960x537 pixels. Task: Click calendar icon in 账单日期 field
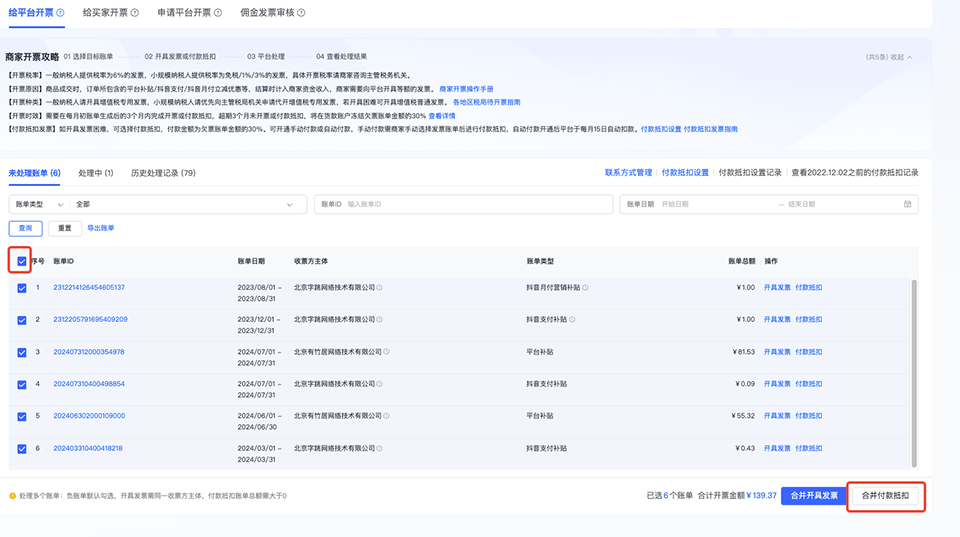[x=907, y=204]
